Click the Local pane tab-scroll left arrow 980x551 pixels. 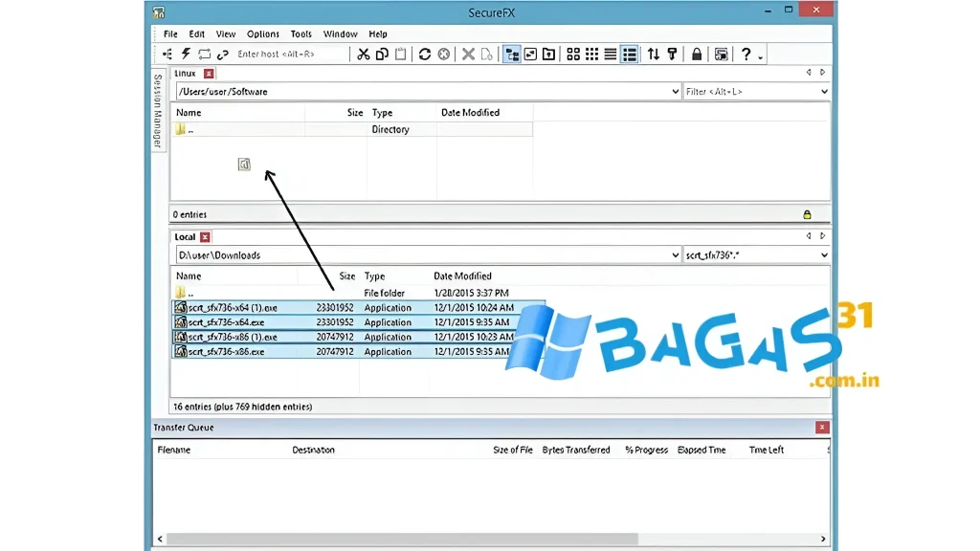coord(809,236)
